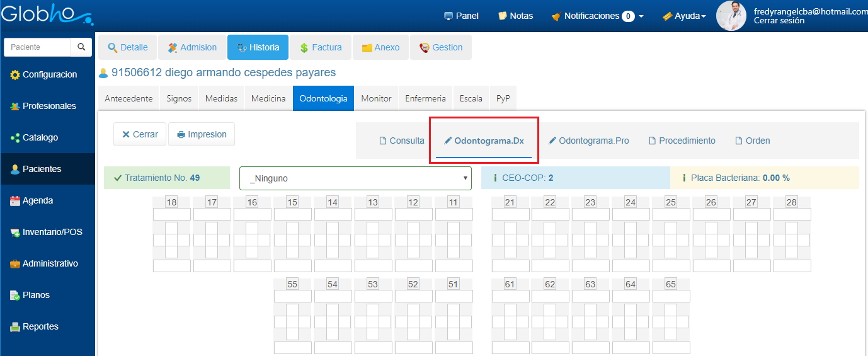Click the Catalogo icon in sidebar
The image size is (868, 356).
pos(15,138)
